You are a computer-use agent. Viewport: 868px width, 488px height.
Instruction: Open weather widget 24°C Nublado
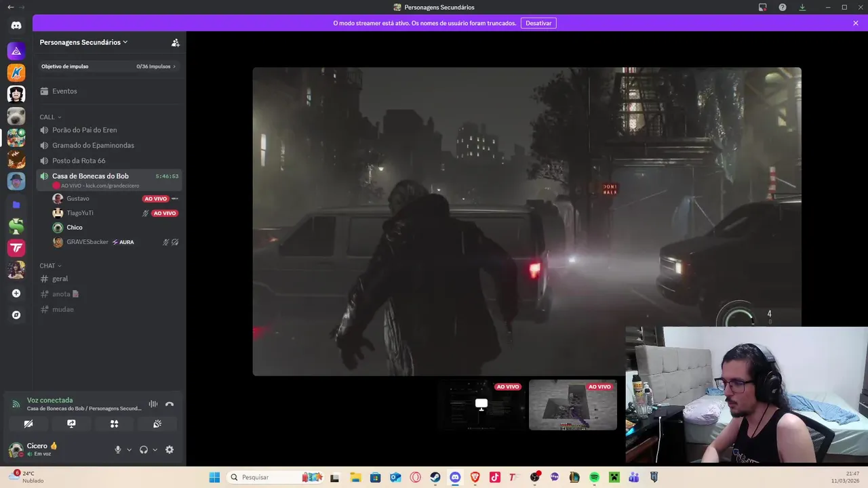(27, 477)
